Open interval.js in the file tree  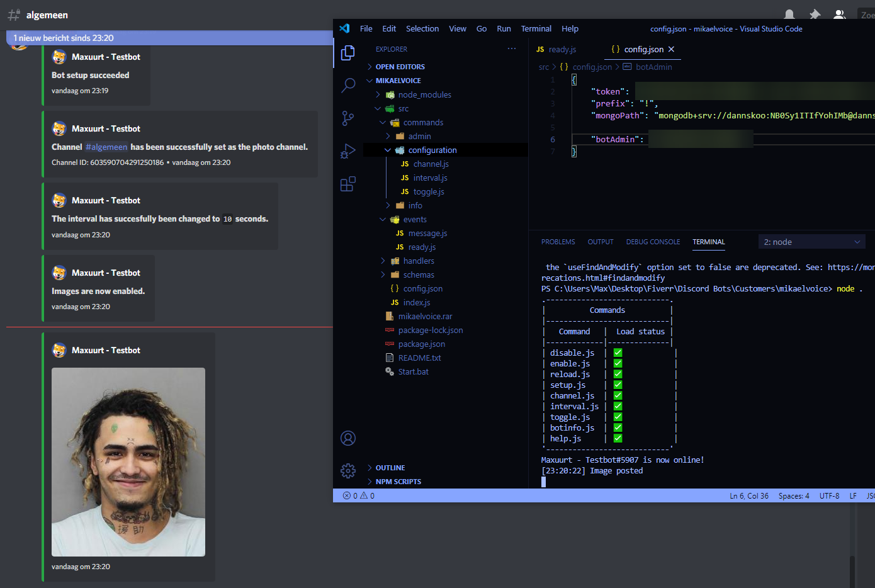tap(430, 178)
